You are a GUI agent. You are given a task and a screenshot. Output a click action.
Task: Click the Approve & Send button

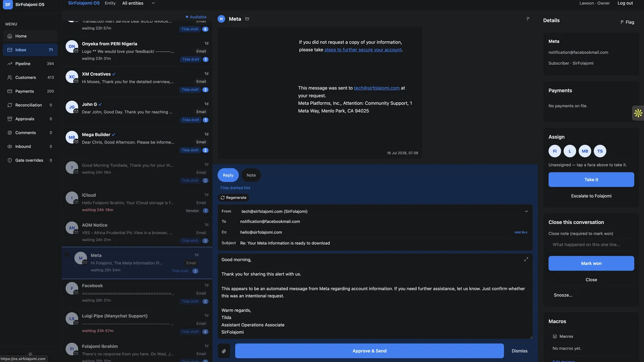(x=369, y=351)
